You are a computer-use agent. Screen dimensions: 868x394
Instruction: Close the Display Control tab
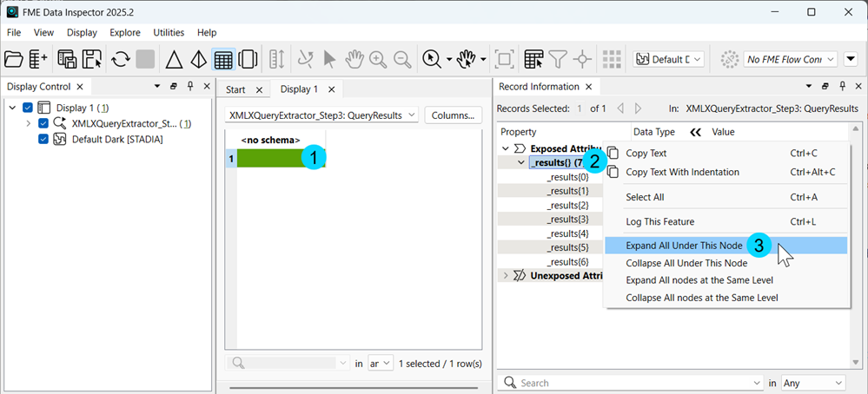pos(80,87)
